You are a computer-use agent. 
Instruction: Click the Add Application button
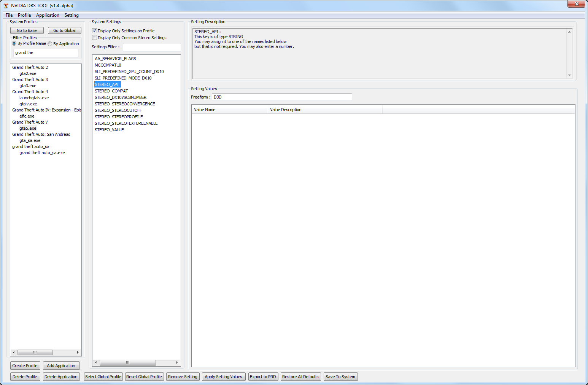click(61, 366)
